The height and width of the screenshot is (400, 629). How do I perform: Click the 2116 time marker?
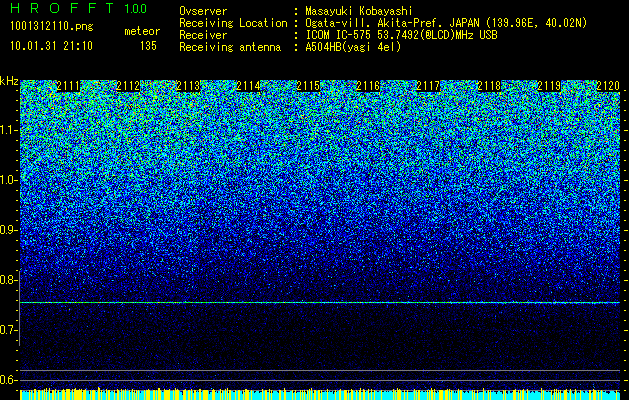tap(368, 86)
